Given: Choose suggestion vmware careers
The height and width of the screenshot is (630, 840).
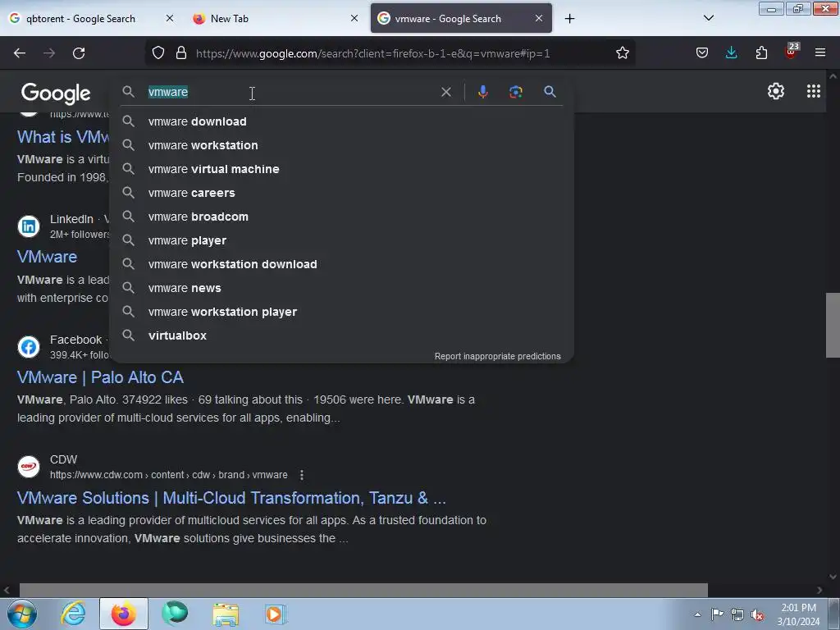Looking at the screenshot, I should pos(341,193).
